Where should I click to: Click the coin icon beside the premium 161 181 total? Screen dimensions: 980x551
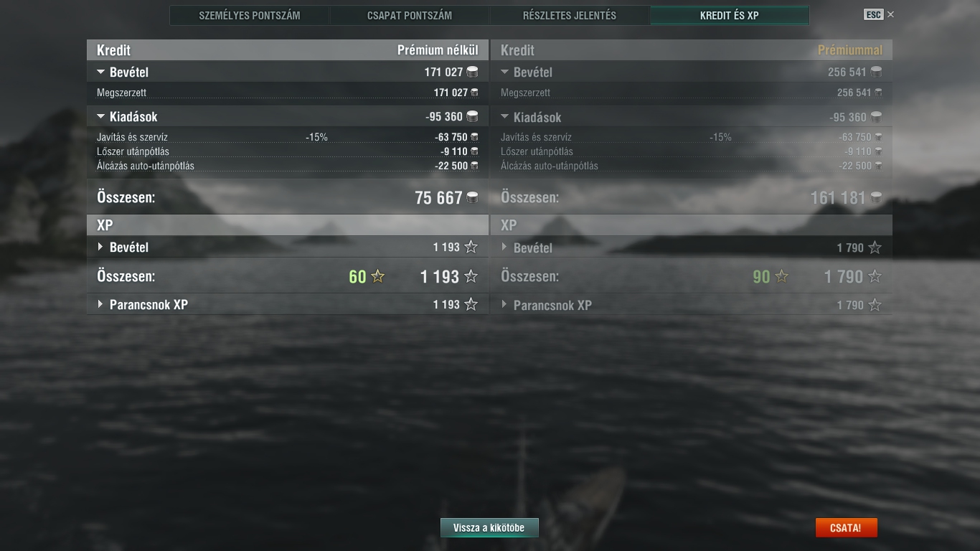pyautogui.click(x=876, y=197)
